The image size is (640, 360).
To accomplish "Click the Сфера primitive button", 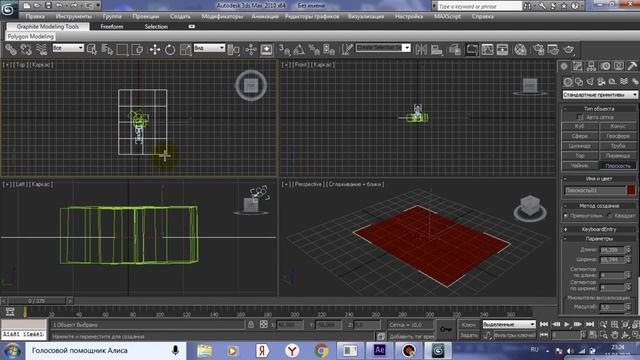I will (580, 136).
